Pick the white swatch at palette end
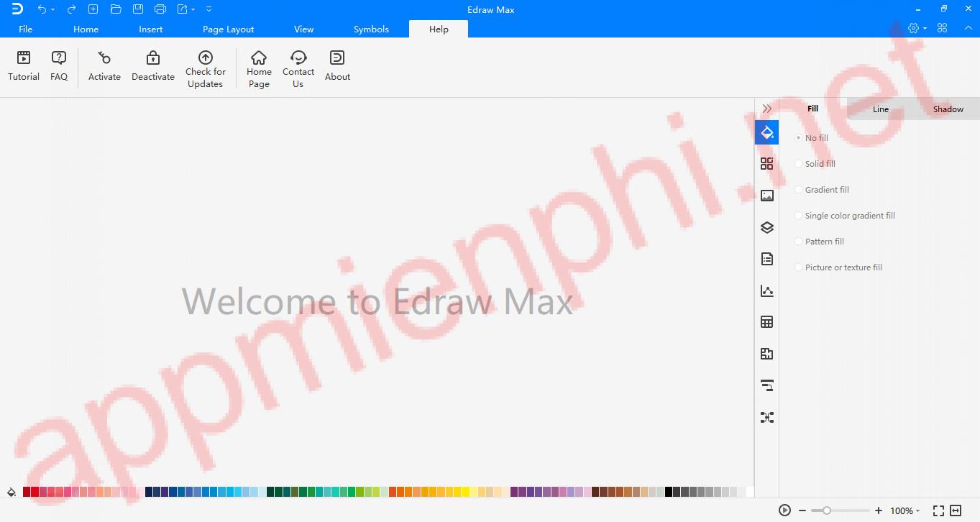This screenshot has height=522, width=980. point(750,493)
